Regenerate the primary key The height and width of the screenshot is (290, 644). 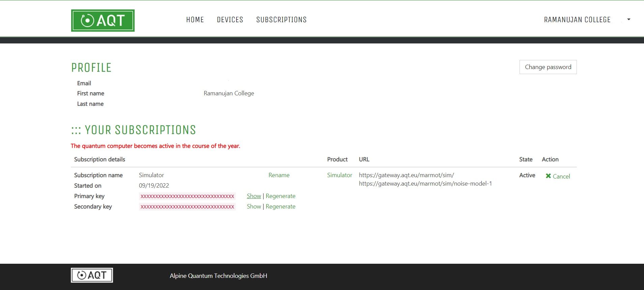[280, 196]
